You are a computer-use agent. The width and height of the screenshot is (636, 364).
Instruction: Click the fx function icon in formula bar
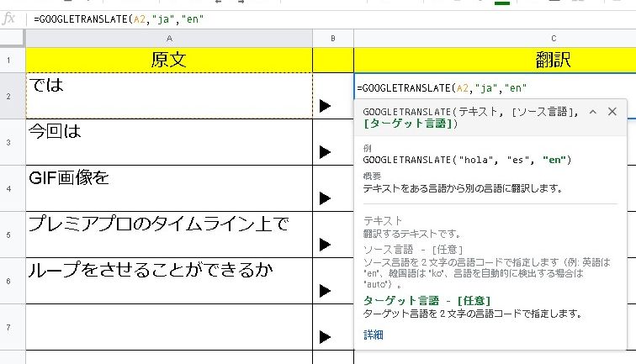point(9,18)
